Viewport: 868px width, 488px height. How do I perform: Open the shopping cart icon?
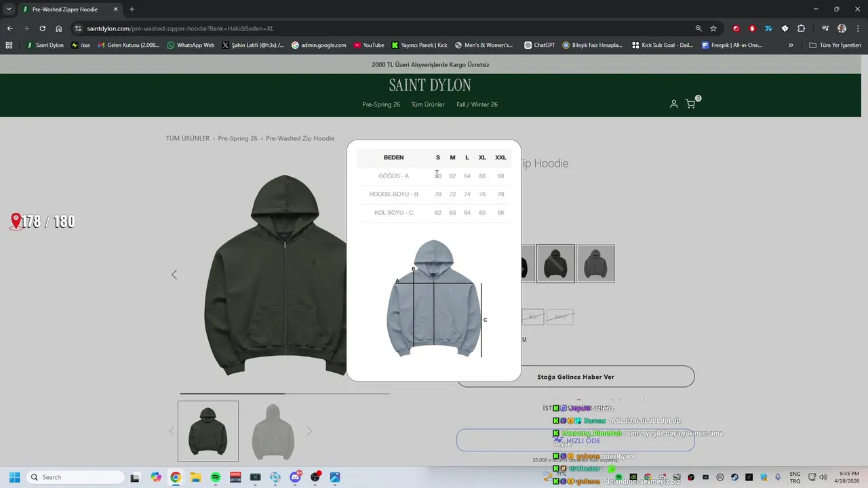coord(690,104)
